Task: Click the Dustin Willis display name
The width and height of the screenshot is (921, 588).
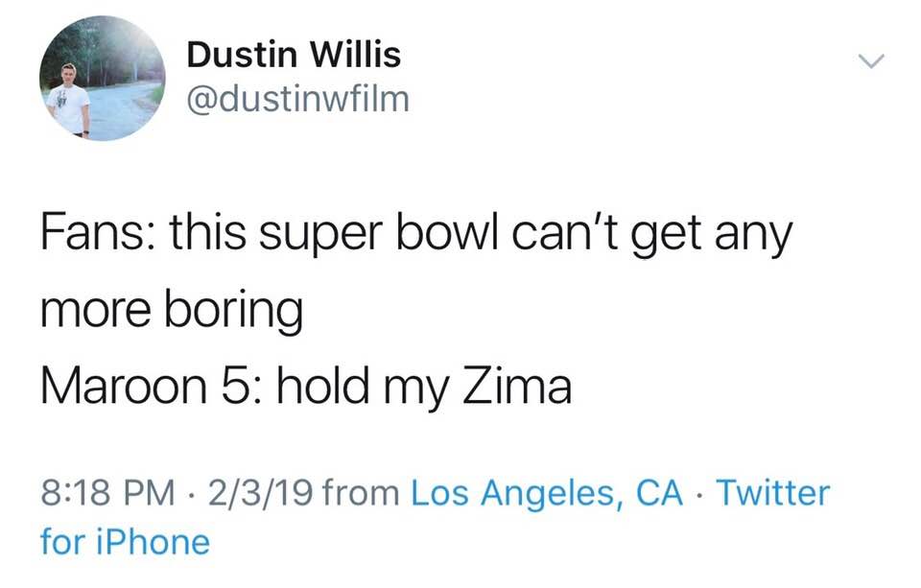Action: point(294,55)
